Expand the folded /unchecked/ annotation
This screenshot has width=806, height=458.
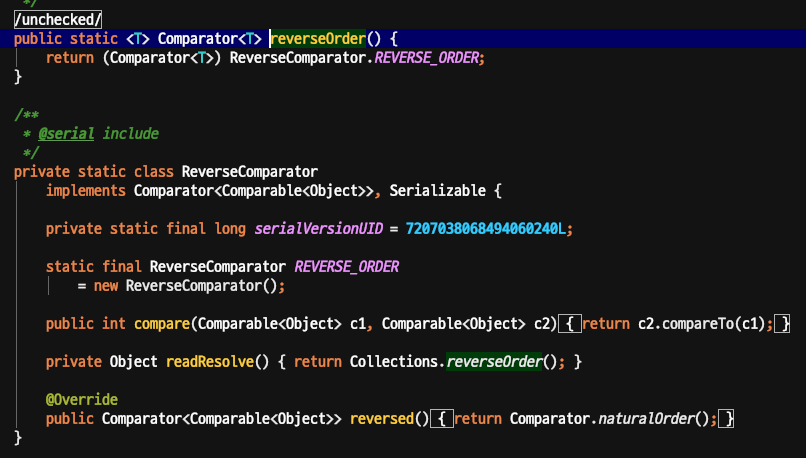(58, 20)
